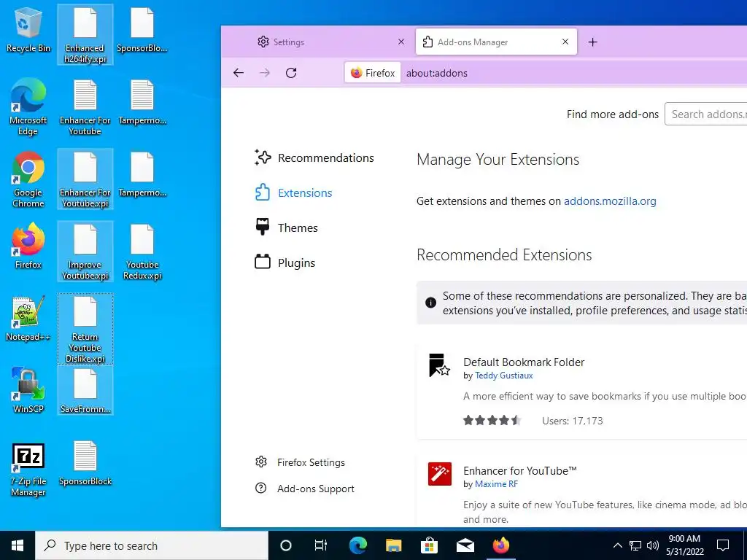The image size is (747, 560).
Task: Open the Notepad++ desktop shortcut
Action: coord(28,319)
